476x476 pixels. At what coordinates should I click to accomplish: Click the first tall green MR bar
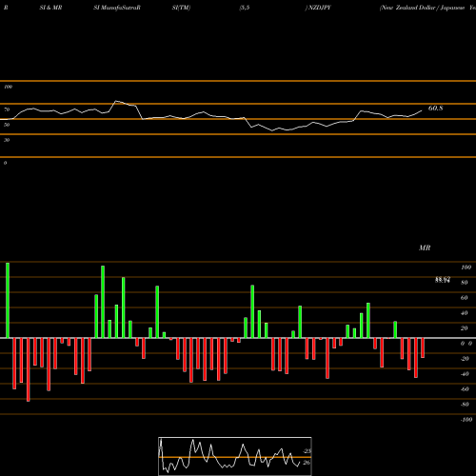coord(8,300)
